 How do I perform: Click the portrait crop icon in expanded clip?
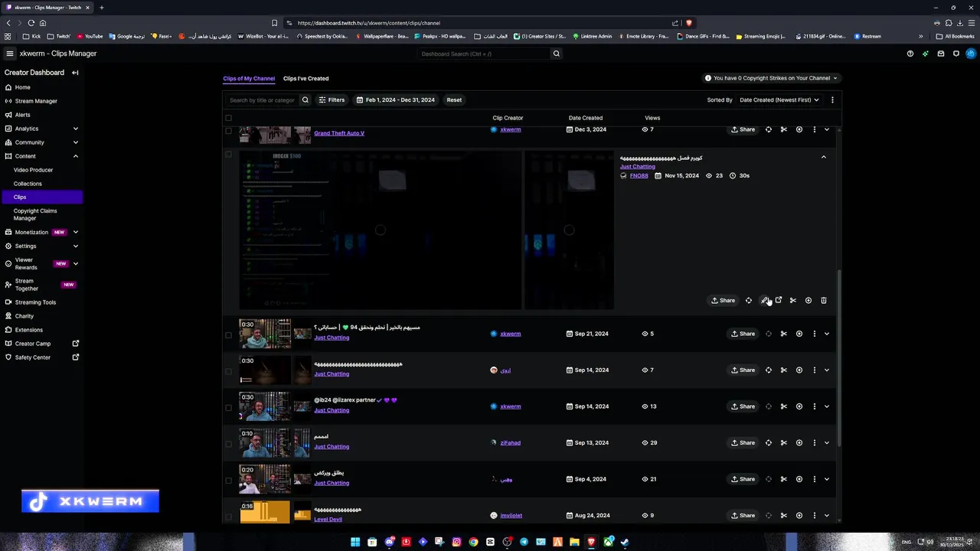coord(749,301)
